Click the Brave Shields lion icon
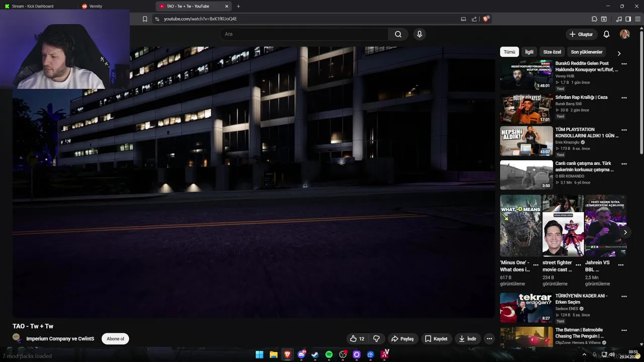The width and height of the screenshot is (644, 362). coord(486,19)
